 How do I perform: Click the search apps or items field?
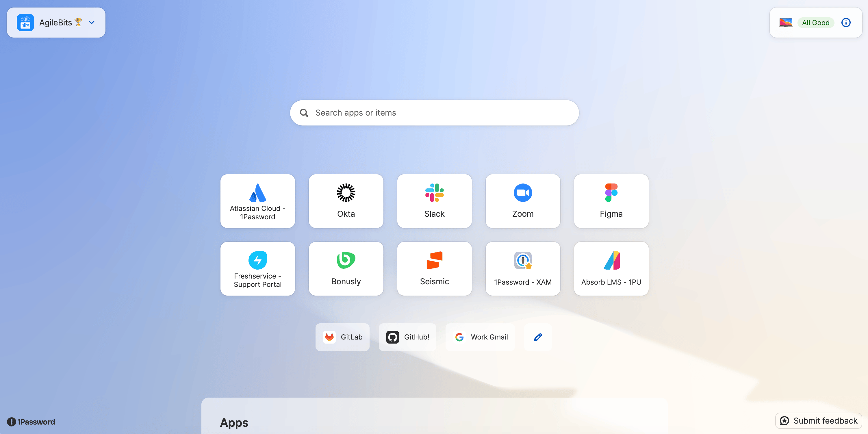tap(434, 112)
